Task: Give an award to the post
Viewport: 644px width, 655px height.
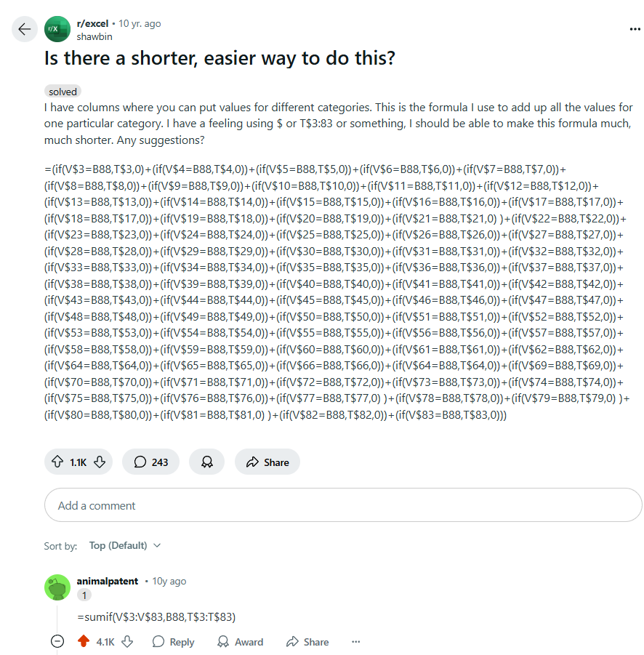Action: pyautogui.click(x=206, y=462)
